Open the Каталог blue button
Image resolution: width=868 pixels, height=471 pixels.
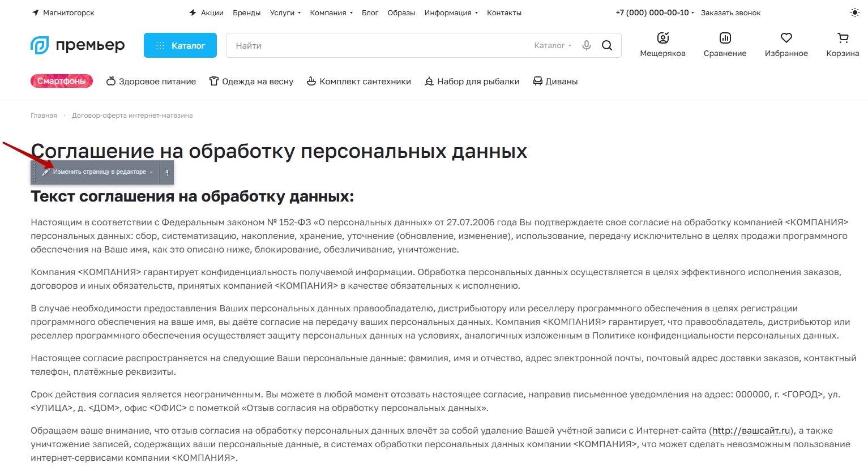[180, 45]
